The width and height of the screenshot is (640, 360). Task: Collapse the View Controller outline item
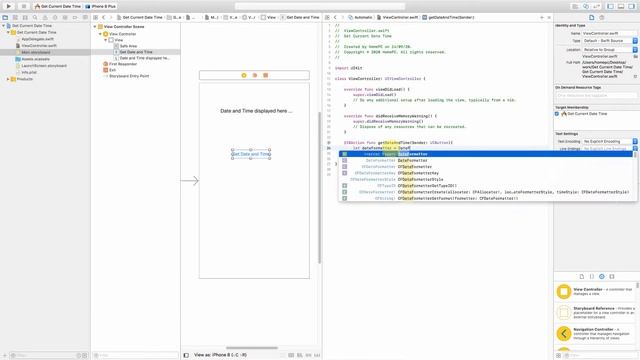[x=100, y=34]
